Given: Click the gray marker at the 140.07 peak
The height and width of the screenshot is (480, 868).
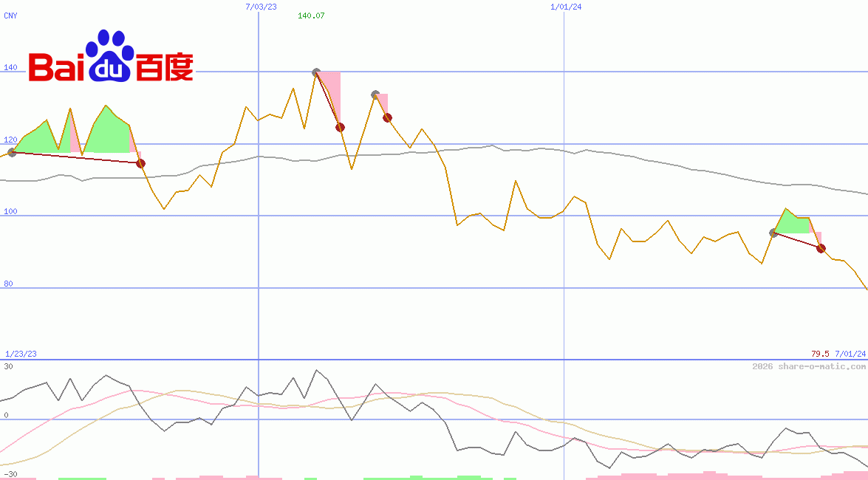Looking at the screenshot, I should coord(316,72).
